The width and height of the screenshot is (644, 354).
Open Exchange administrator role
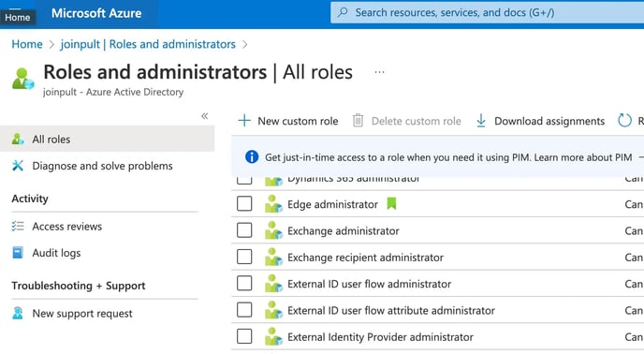click(x=343, y=230)
